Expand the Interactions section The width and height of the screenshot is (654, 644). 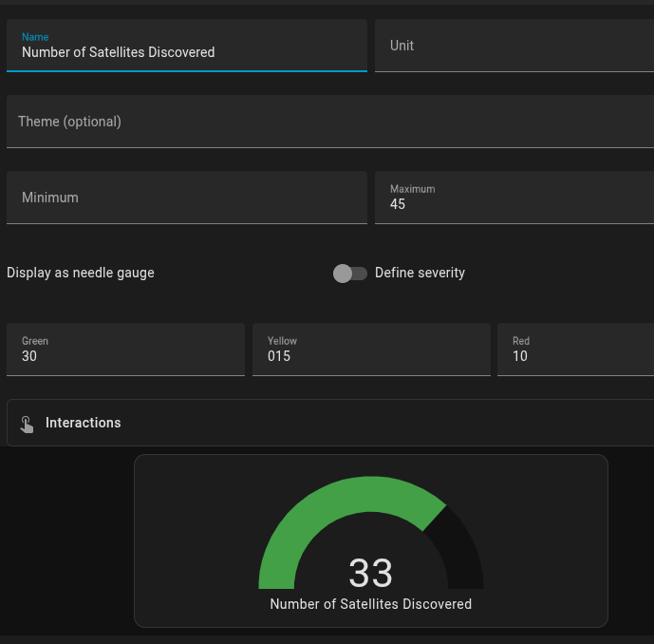click(x=330, y=423)
